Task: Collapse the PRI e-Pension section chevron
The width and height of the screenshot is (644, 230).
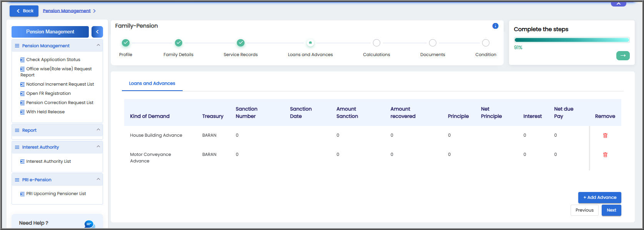Action: pyautogui.click(x=98, y=179)
